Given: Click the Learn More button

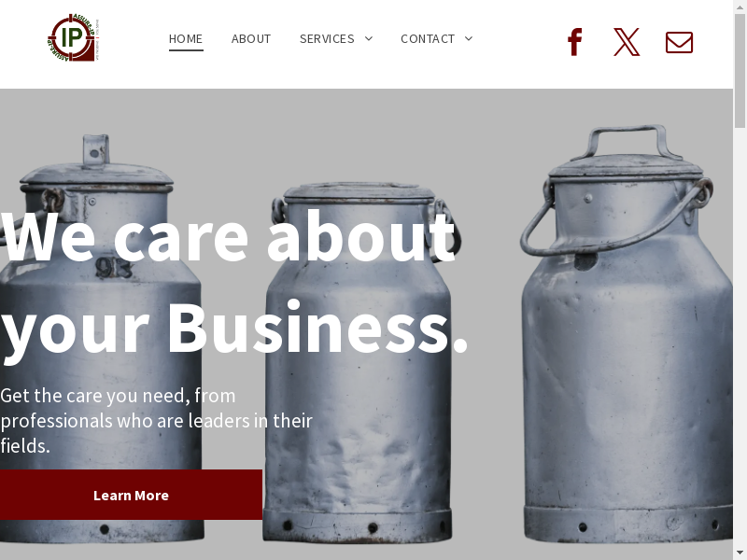Looking at the screenshot, I should 131,495.
